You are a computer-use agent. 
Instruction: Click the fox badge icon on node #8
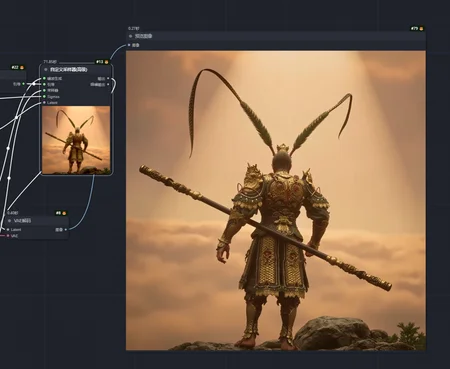(64, 213)
